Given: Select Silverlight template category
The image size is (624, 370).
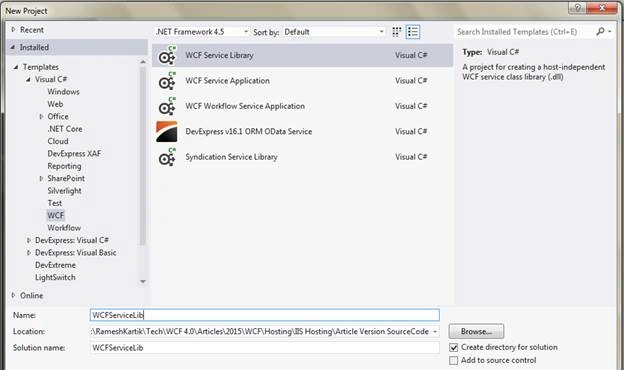Looking at the screenshot, I should point(64,191).
